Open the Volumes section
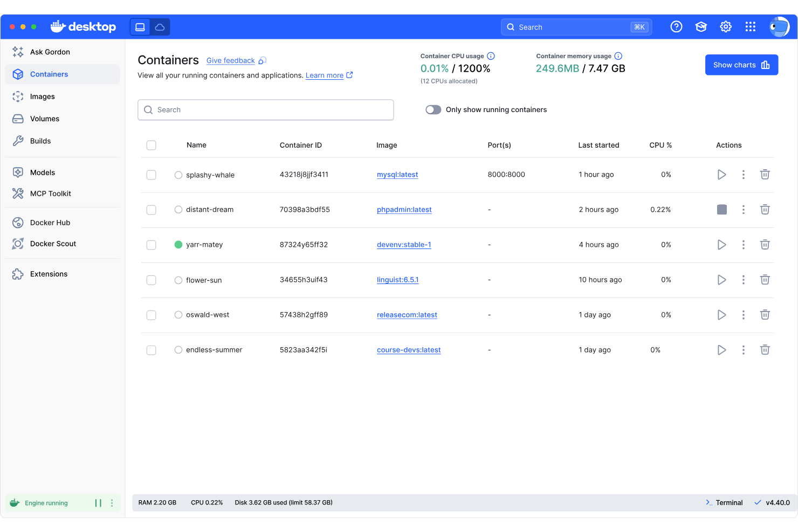The image size is (798, 532). 45,119
